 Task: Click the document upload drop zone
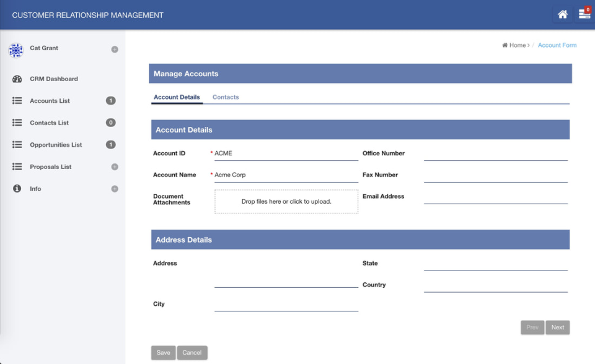pos(286,202)
